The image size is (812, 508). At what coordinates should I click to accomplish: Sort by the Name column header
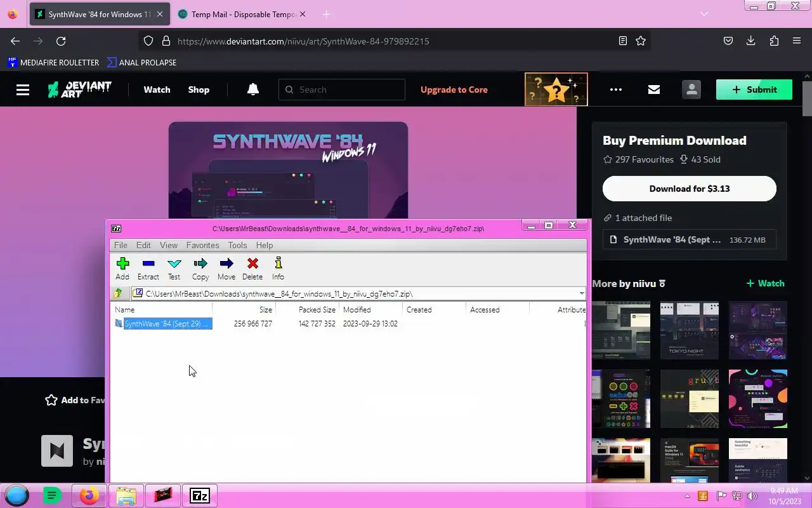pos(162,310)
